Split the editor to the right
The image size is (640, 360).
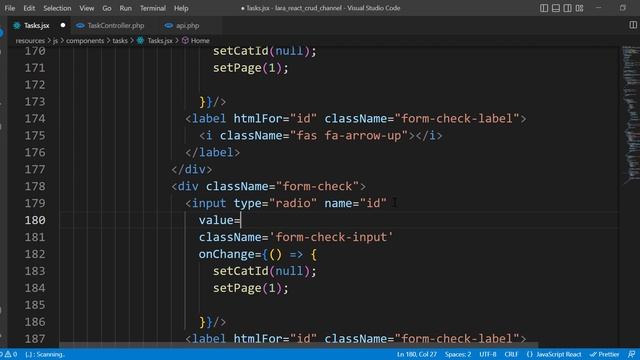pos(632,25)
